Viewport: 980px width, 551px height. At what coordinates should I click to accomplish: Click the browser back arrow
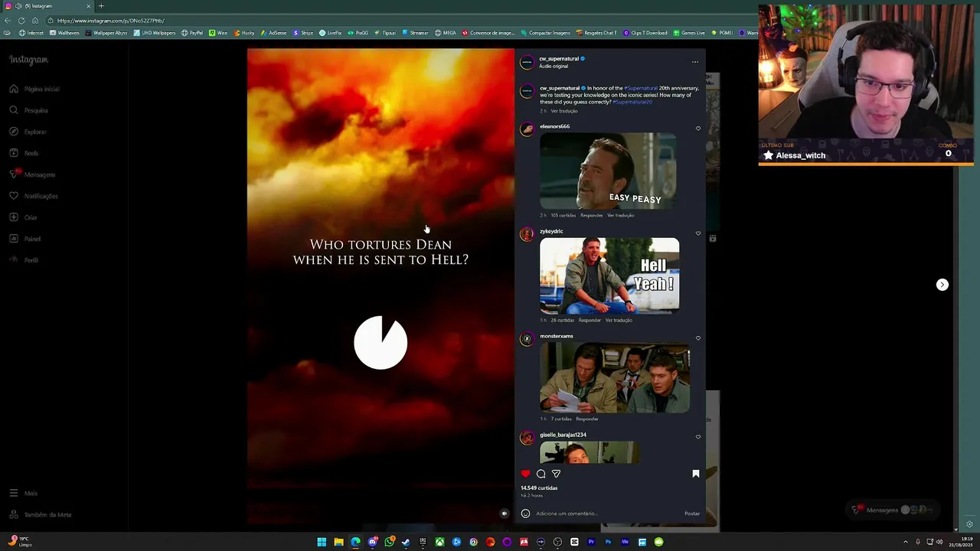click(8, 21)
